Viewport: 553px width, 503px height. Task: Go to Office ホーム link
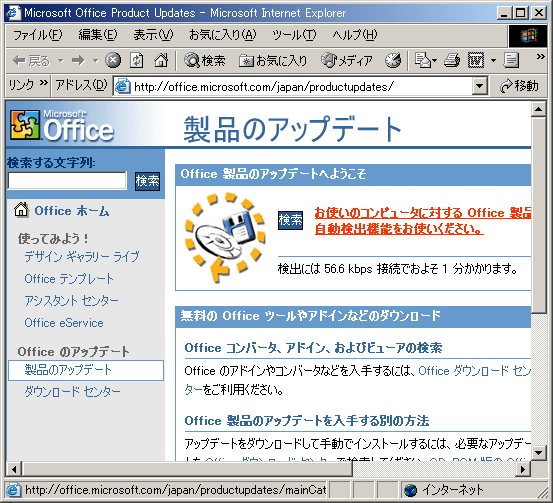coord(72,211)
